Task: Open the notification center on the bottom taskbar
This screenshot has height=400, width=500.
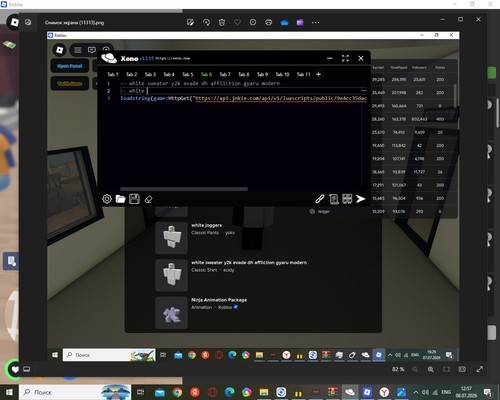Action: tap(487, 392)
